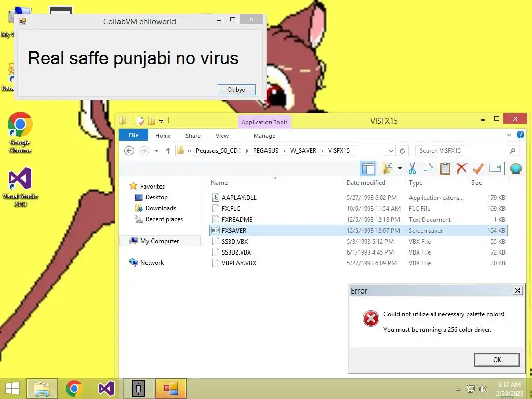
Task: Close the Error dialog with X
Action: [517, 291]
